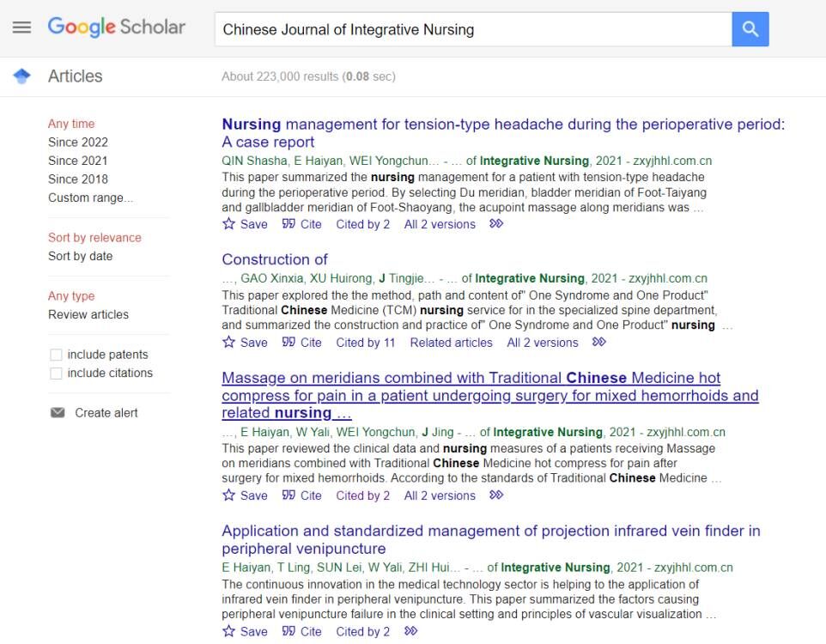Click the scholar cap Articles icon
Viewport: 826px width, 644px height.
21,76
